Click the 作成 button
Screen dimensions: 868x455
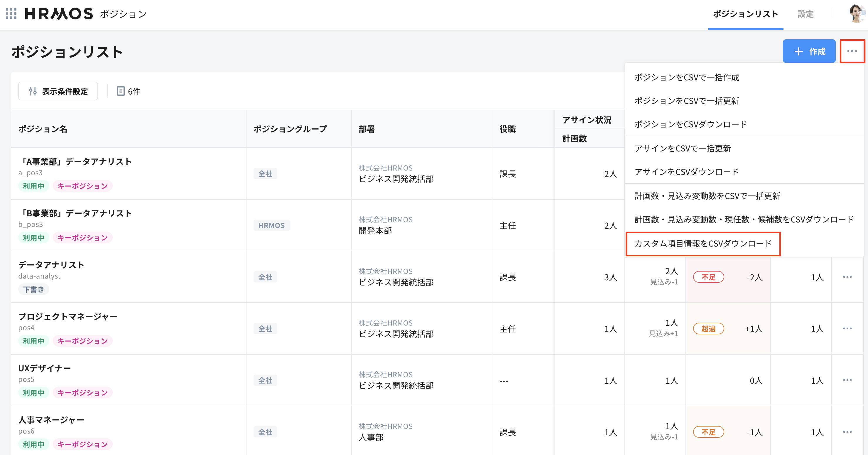[809, 51]
